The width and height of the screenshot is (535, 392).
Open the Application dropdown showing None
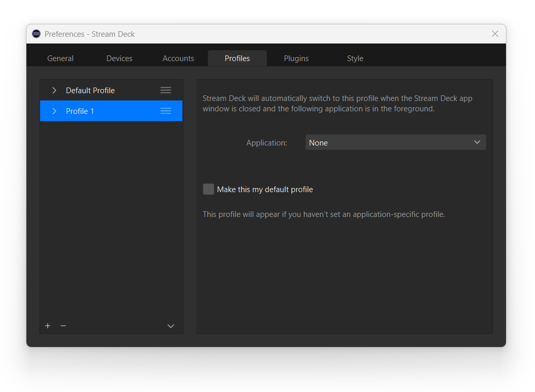(396, 142)
